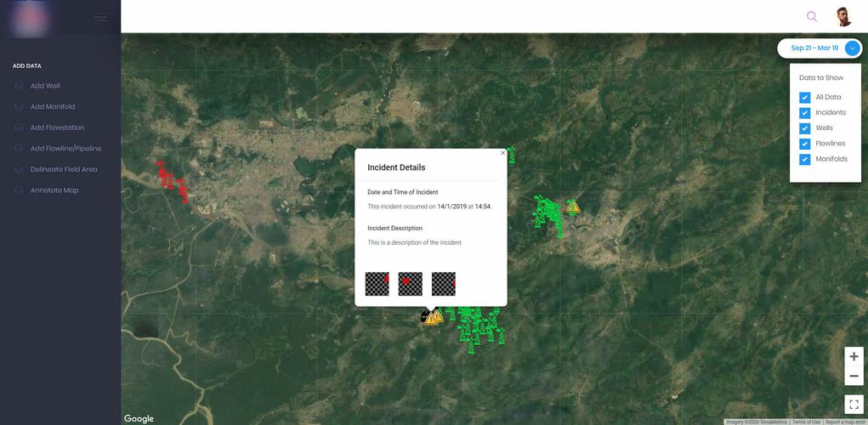Open Add Manifold from sidebar
This screenshot has height=425, width=868.
coord(53,107)
